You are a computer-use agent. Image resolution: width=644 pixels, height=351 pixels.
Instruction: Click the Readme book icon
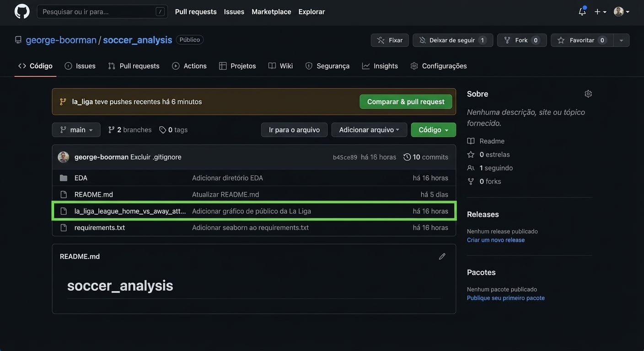click(471, 141)
